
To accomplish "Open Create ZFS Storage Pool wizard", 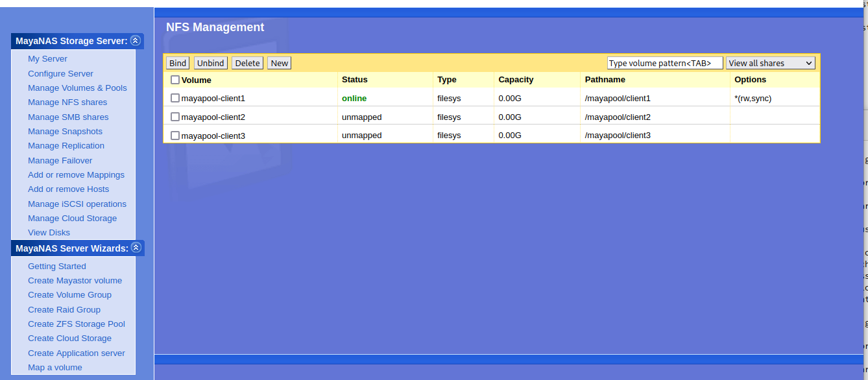I will click(x=77, y=324).
